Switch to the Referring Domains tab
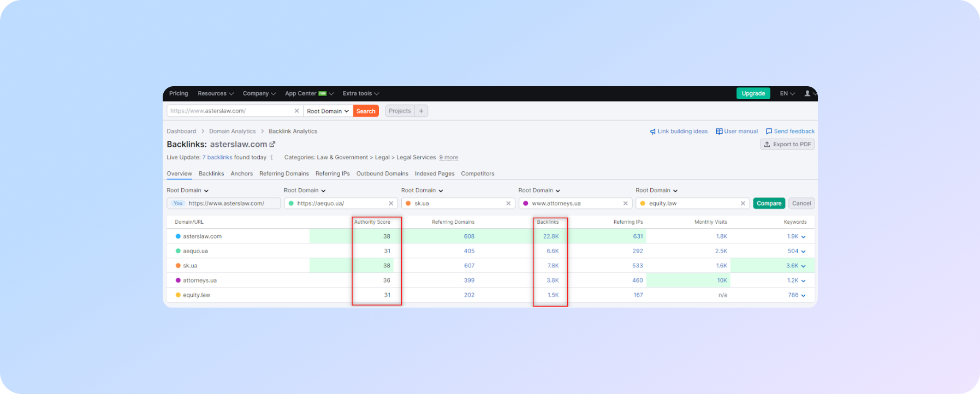The image size is (980, 394). point(284,174)
